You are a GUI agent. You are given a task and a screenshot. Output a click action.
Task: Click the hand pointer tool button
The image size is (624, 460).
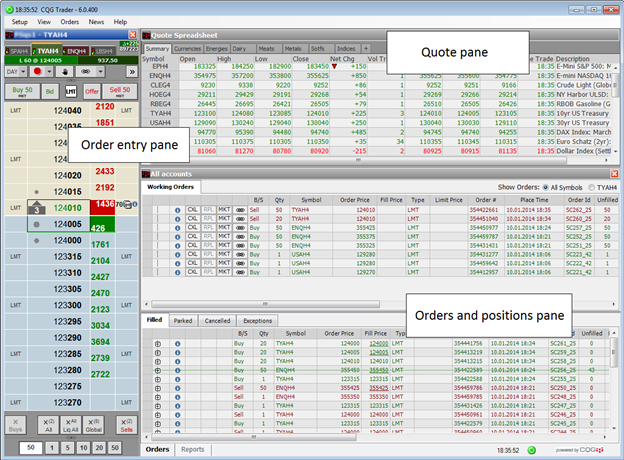tap(65, 72)
